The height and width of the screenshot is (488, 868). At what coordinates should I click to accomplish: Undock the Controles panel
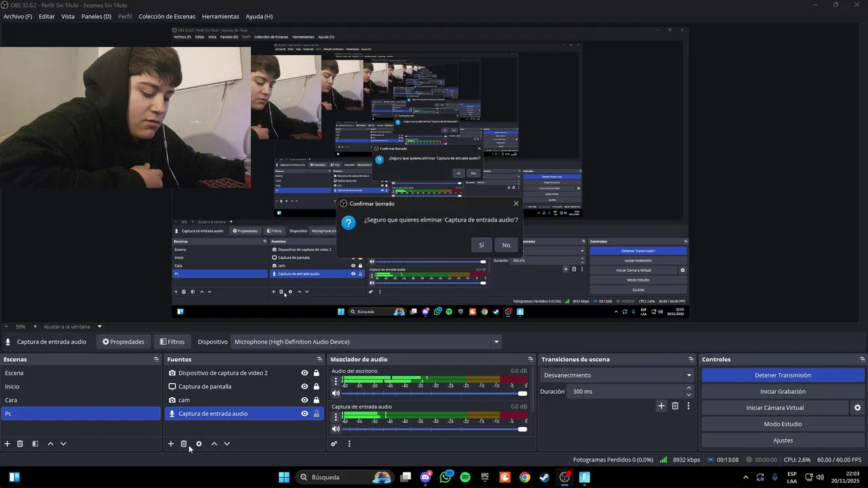[x=862, y=359]
